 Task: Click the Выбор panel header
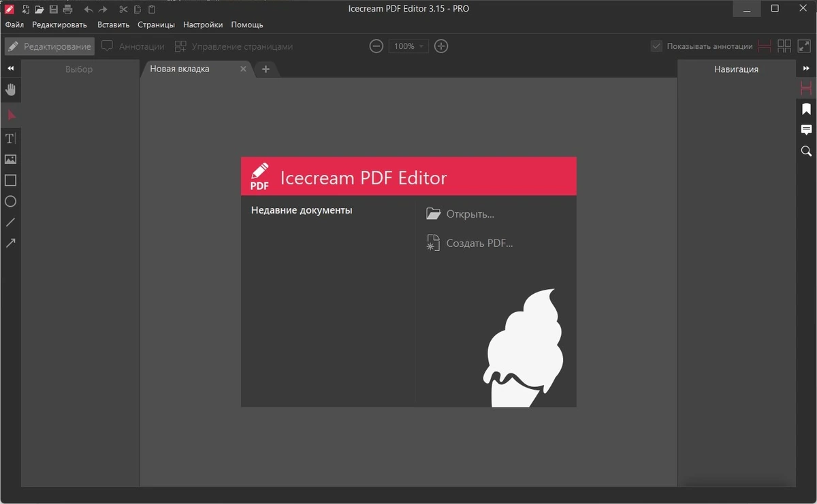point(79,69)
